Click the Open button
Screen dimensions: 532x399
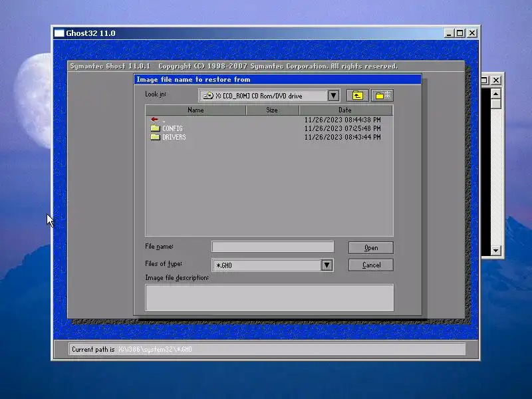(371, 247)
